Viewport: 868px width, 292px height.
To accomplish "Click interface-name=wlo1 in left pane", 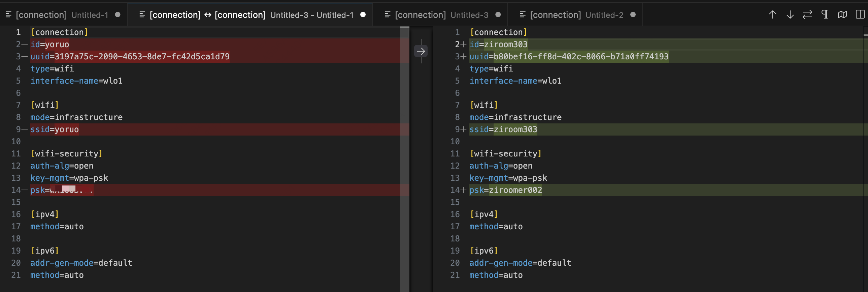I will [x=76, y=81].
